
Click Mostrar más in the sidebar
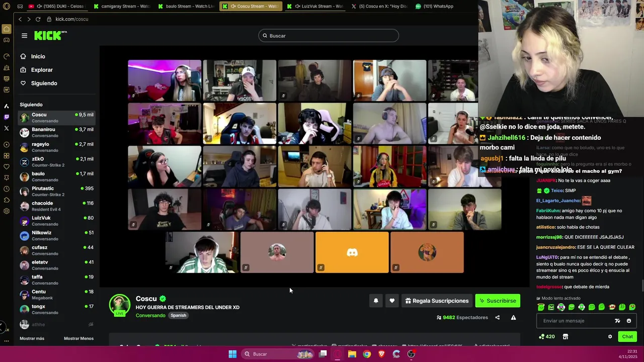pyautogui.click(x=32, y=338)
